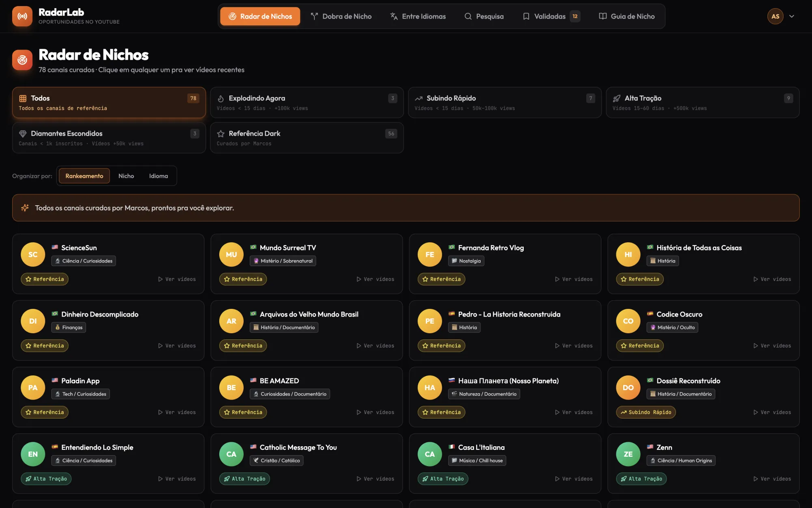Click the Mundo Surreal TV MU avatar
This screenshot has width=812, height=508.
click(x=231, y=254)
